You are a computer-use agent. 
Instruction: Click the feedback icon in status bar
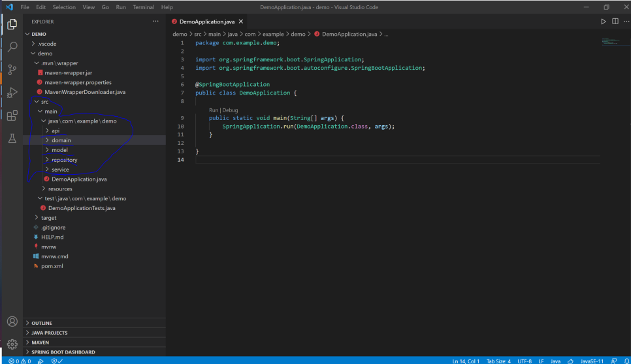614,361
